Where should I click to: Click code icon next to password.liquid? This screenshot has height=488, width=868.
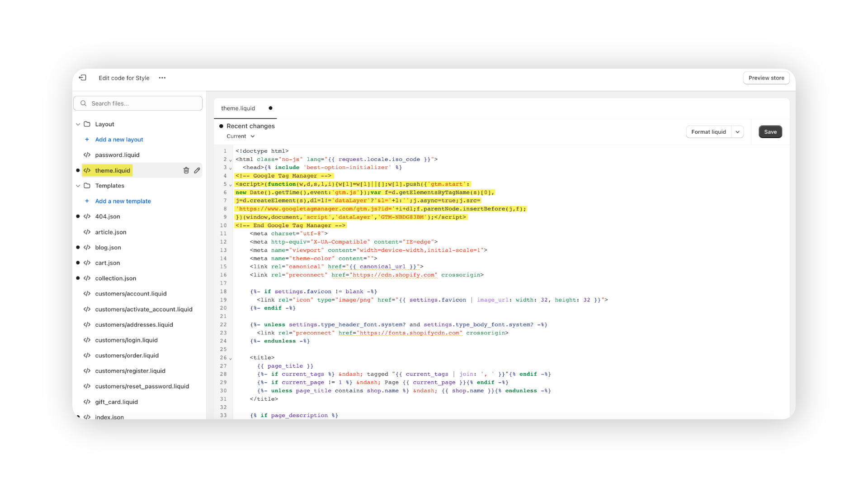pos(87,155)
